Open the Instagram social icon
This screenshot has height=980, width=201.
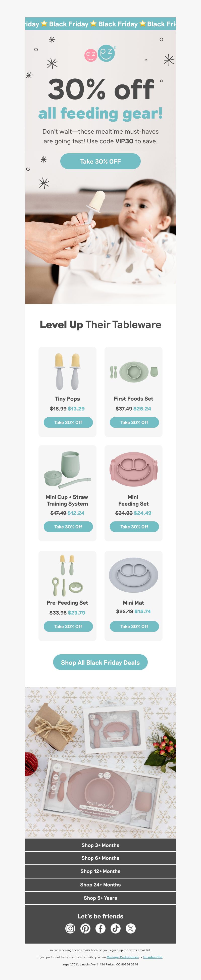pyautogui.click(x=70, y=928)
